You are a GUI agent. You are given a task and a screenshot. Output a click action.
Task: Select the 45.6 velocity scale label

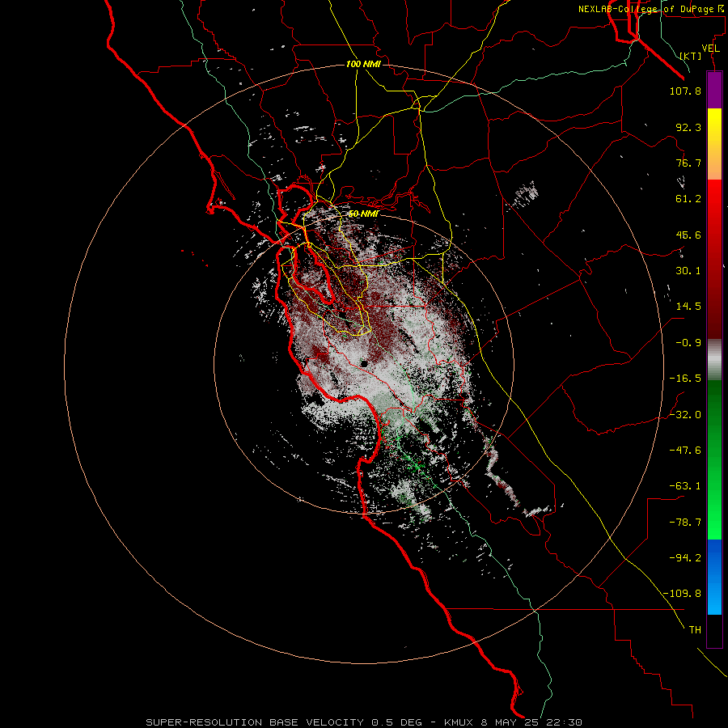pyautogui.click(x=688, y=235)
